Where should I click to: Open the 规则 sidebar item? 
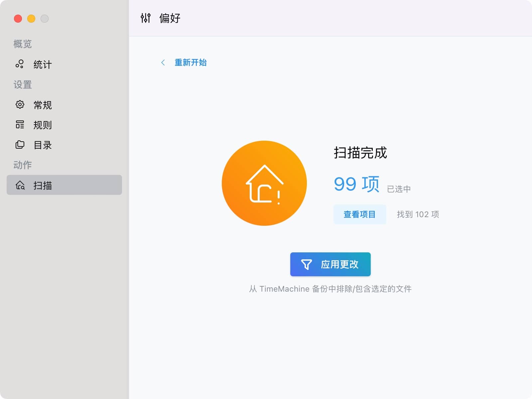click(x=64, y=125)
